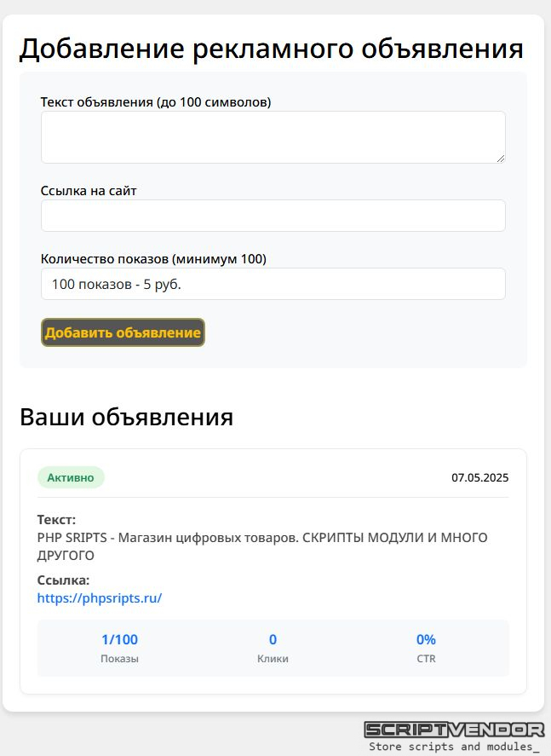551x756 pixels.
Task: Click the 0% CTR statistic
Action: (x=426, y=639)
